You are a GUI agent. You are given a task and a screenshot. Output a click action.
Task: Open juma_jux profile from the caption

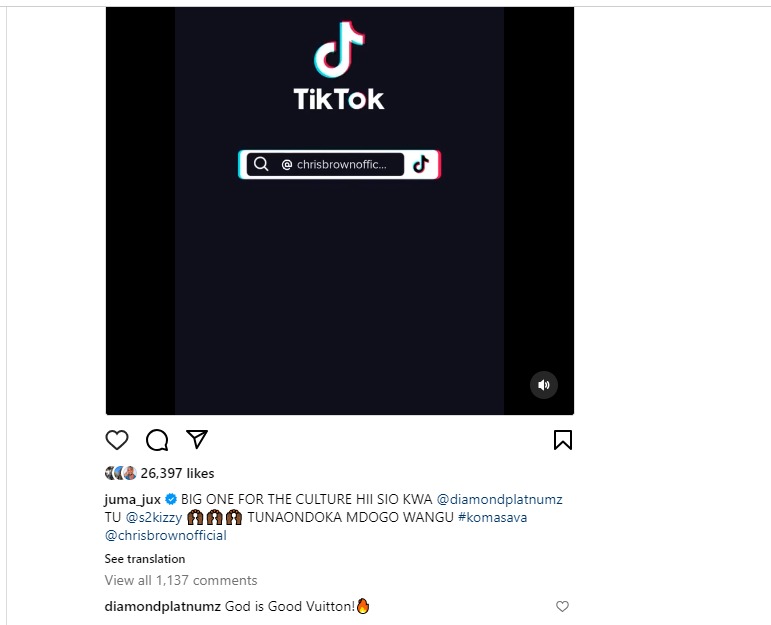tap(133, 500)
